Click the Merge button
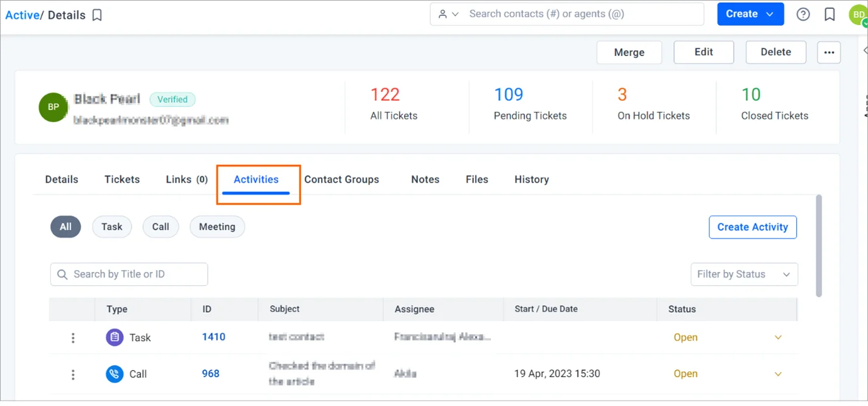The height and width of the screenshot is (406, 868). point(629,52)
